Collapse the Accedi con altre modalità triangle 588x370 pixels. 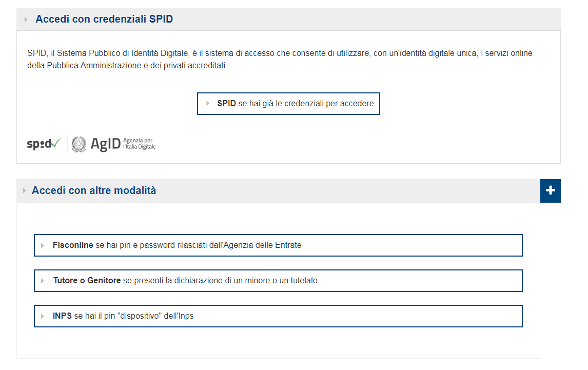pos(25,190)
